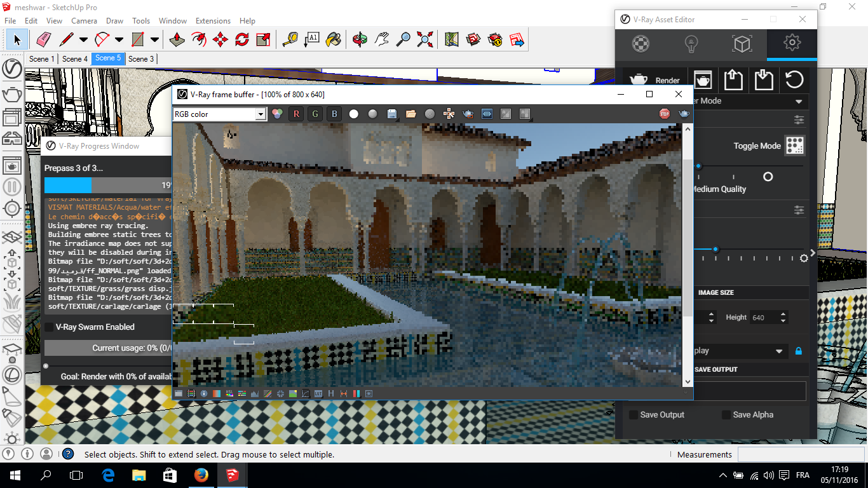Enable the Save Output checkbox

[634, 414]
